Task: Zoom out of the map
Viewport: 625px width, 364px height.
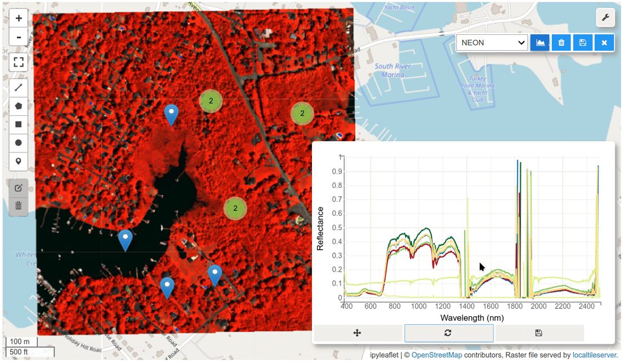Action: (19, 38)
